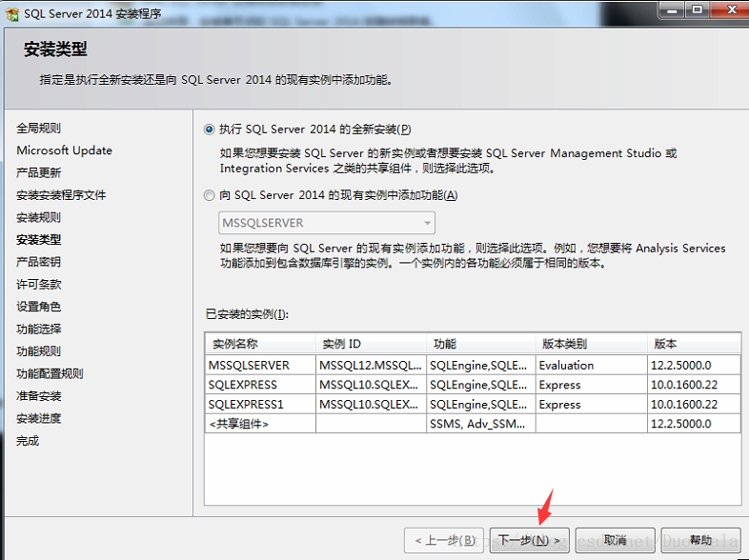
Task: Go to the Microsoft Update step
Action: pyautogui.click(x=65, y=150)
